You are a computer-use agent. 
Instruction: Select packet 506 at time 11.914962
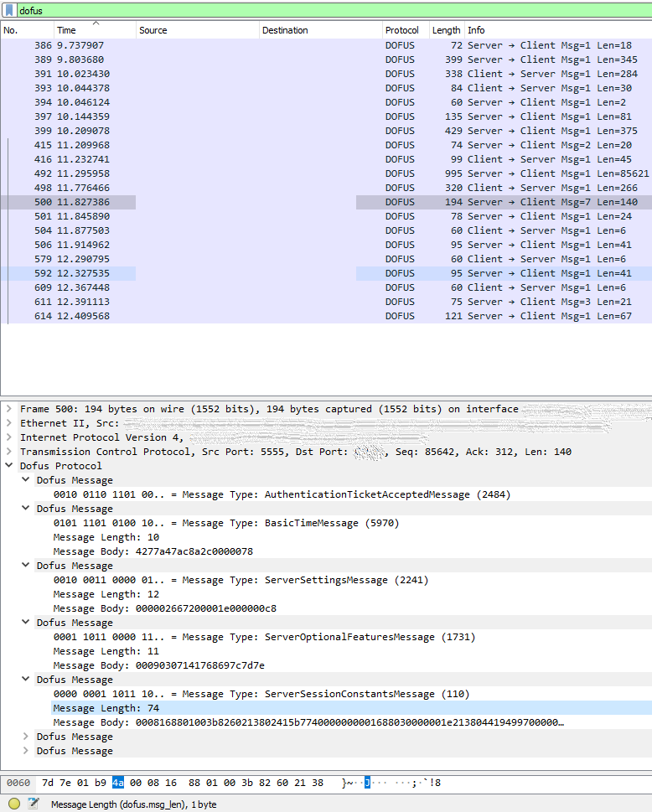(326, 245)
